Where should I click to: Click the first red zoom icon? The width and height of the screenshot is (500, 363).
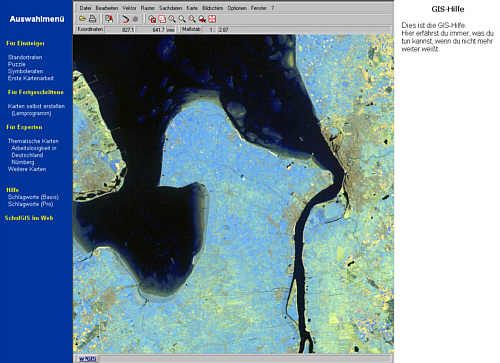pyautogui.click(x=152, y=19)
